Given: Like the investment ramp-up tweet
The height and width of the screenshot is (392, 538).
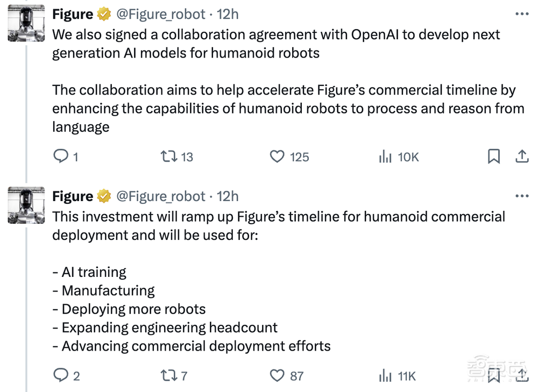Looking at the screenshot, I should click(278, 376).
